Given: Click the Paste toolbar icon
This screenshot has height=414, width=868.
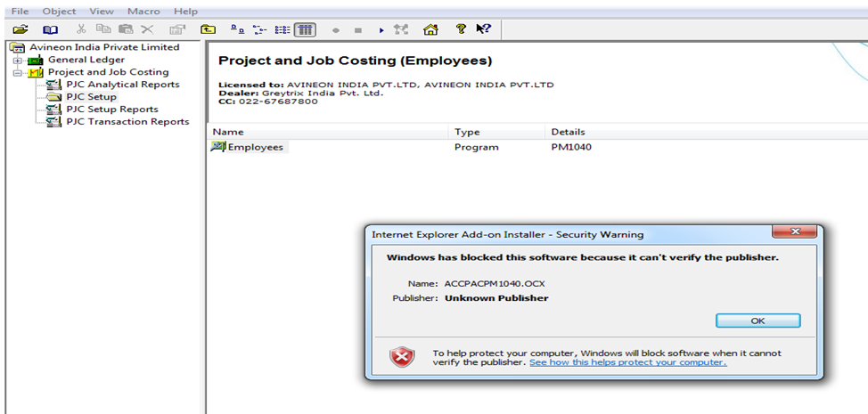Looking at the screenshot, I should click(x=127, y=29).
